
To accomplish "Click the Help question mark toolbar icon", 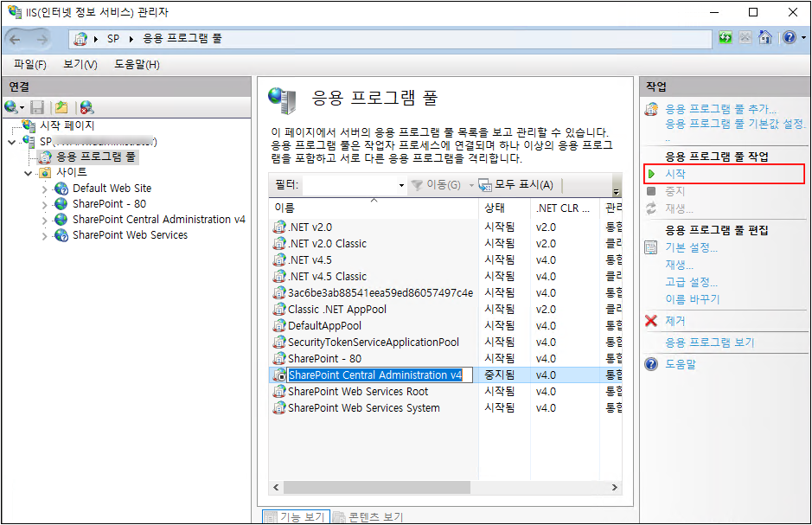I will pos(790,37).
